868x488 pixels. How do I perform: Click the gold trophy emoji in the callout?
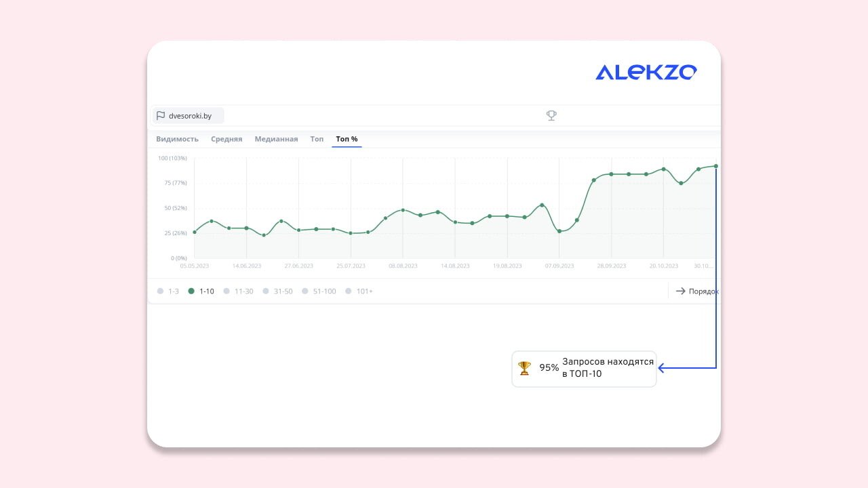(x=524, y=368)
